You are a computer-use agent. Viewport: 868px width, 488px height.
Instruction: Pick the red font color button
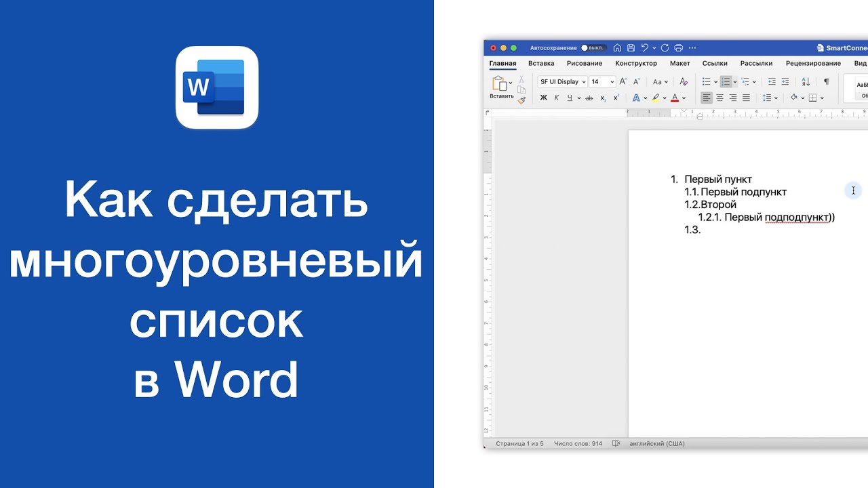pos(675,98)
